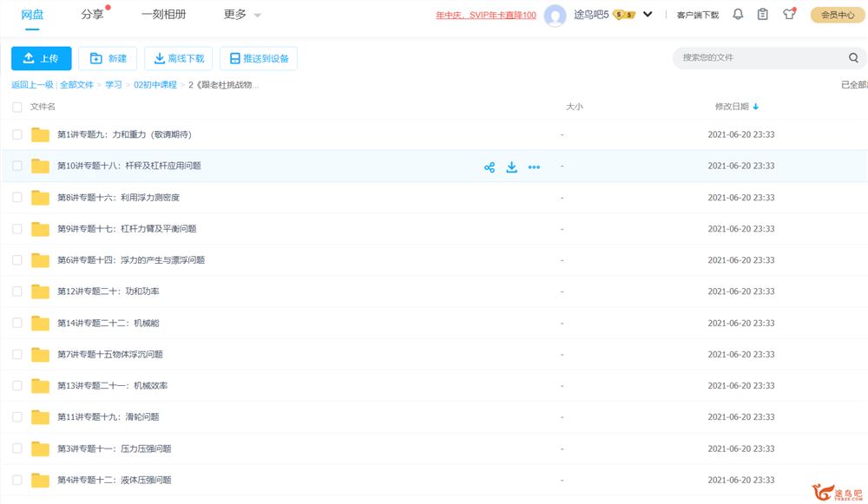Click the 离线下载 button
This screenshot has width=868, height=504.
(x=179, y=59)
